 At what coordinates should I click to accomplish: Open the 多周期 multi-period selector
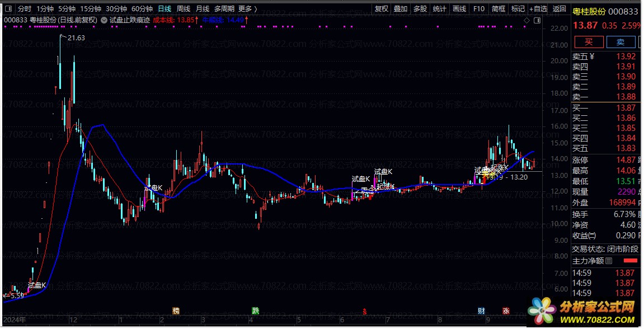(224, 9)
